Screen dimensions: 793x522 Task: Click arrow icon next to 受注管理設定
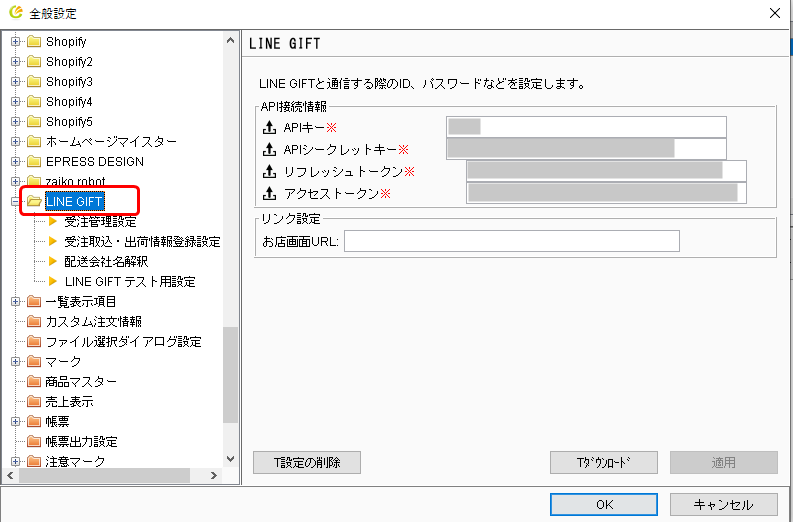53,221
